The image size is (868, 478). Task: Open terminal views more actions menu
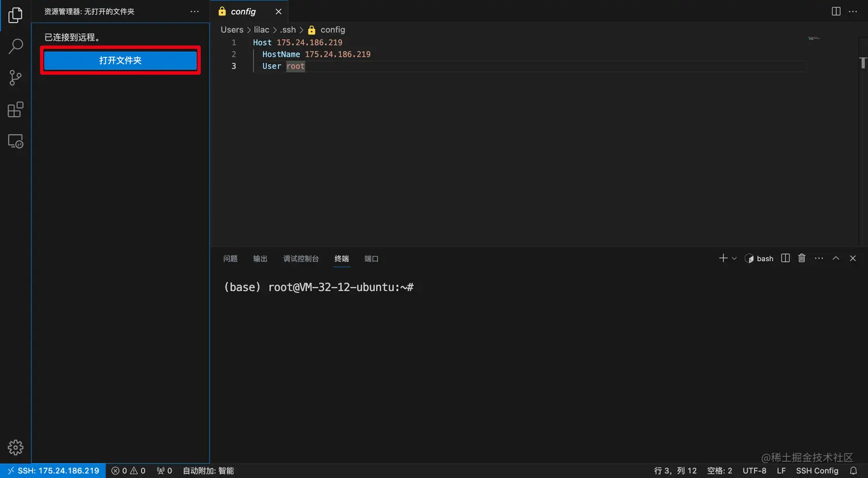[819, 258]
